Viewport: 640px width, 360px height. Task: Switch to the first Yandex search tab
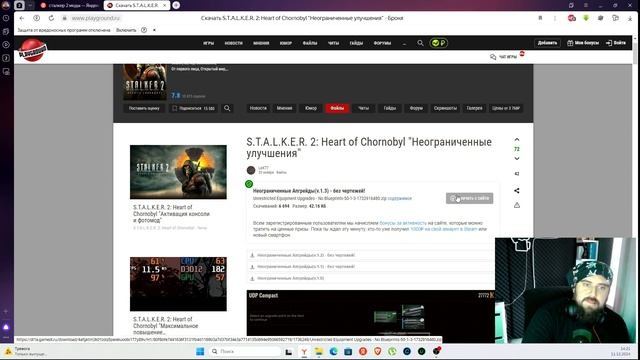point(70,5)
